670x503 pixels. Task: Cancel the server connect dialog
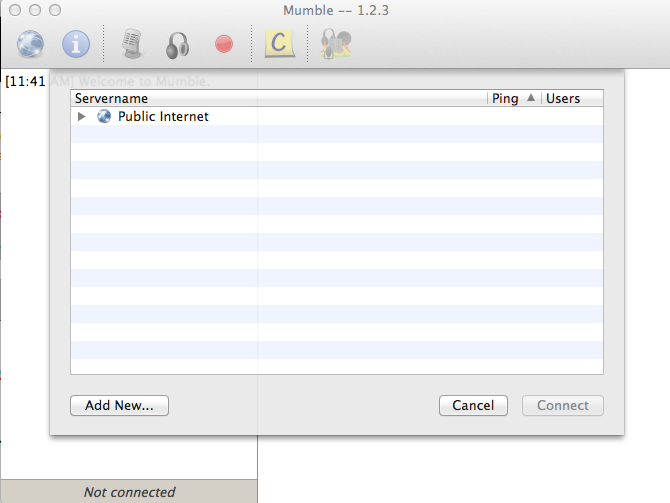pyautogui.click(x=473, y=405)
